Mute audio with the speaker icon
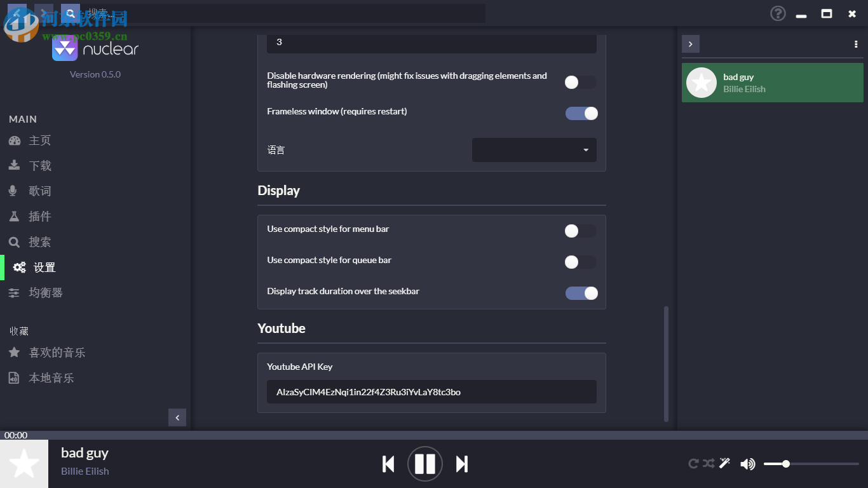 [748, 464]
